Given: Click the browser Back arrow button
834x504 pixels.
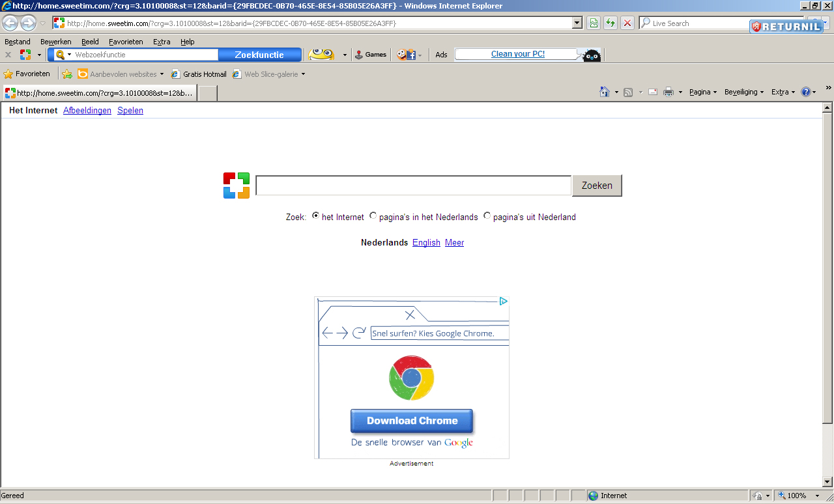Looking at the screenshot, I should click(10, 23).
